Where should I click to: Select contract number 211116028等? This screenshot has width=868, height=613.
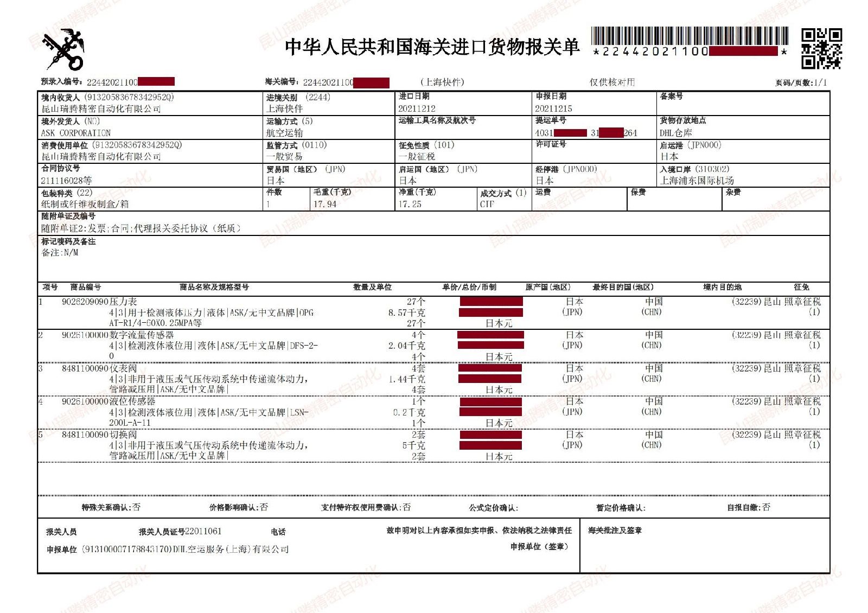click(x=66, y=181)
